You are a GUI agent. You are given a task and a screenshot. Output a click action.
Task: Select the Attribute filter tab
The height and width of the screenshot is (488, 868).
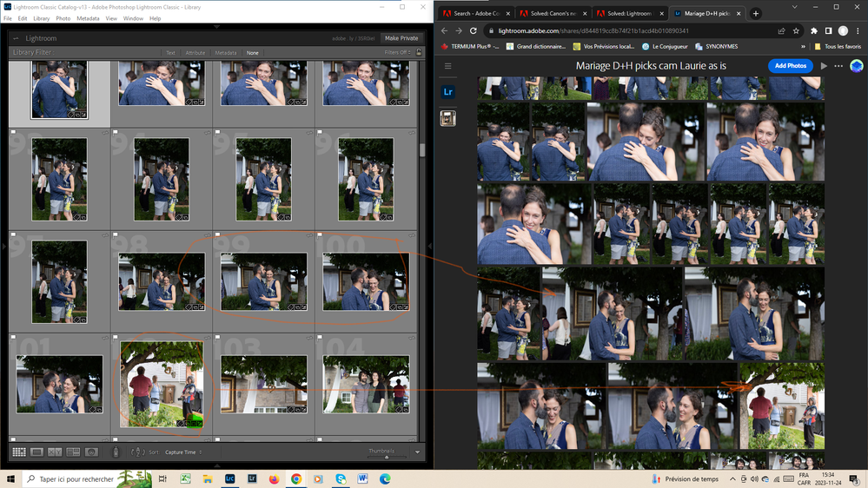(195, 53)
